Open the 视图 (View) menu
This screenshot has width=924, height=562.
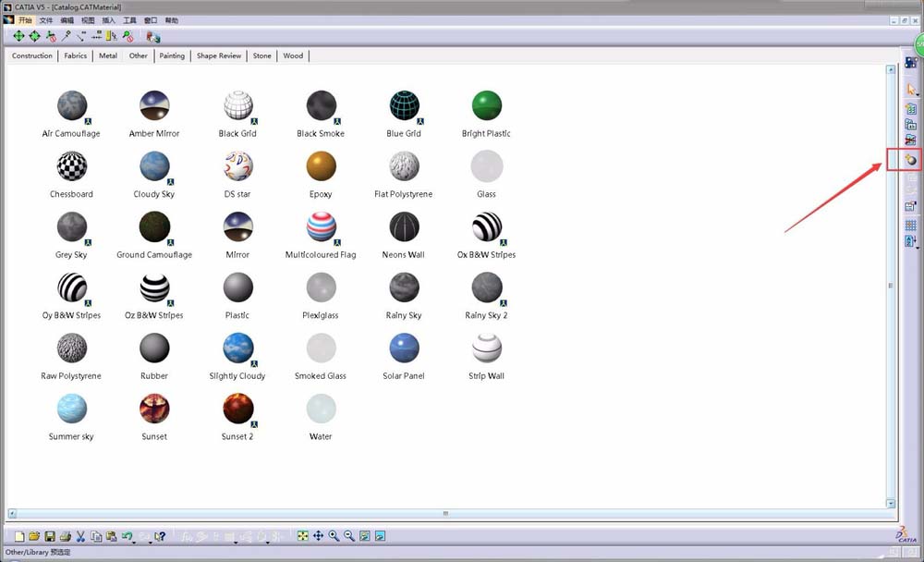point(88,20)
